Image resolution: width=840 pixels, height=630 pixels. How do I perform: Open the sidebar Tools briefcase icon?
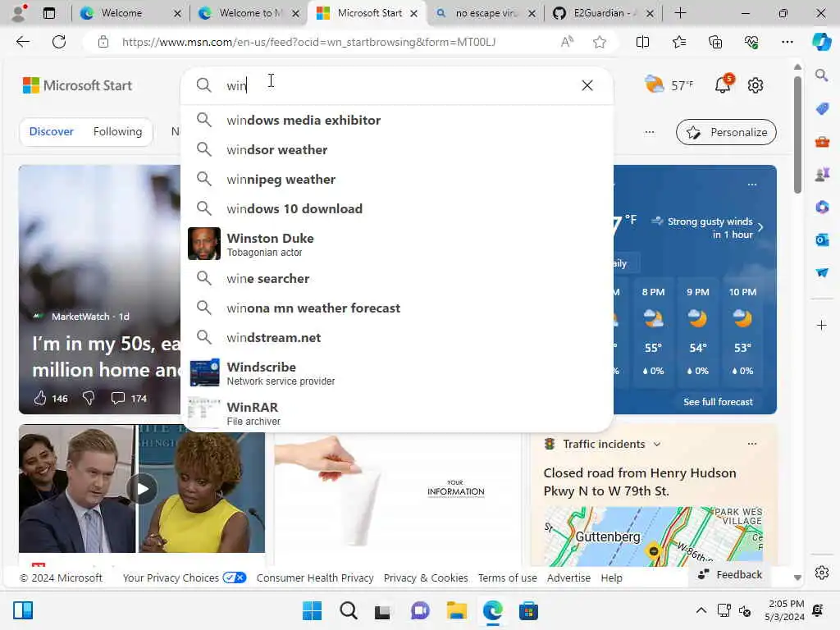pos(822,142)
